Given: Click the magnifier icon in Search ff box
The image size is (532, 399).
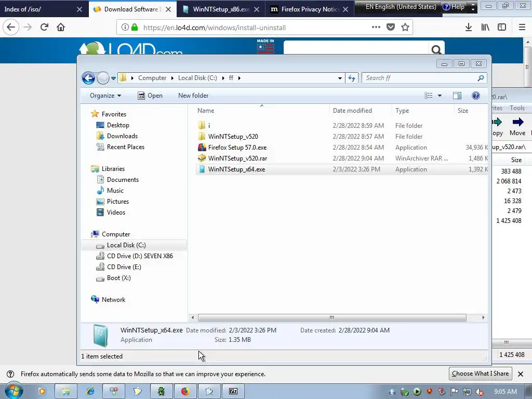Looking at the screenshot, I should [x=481, y=78].
